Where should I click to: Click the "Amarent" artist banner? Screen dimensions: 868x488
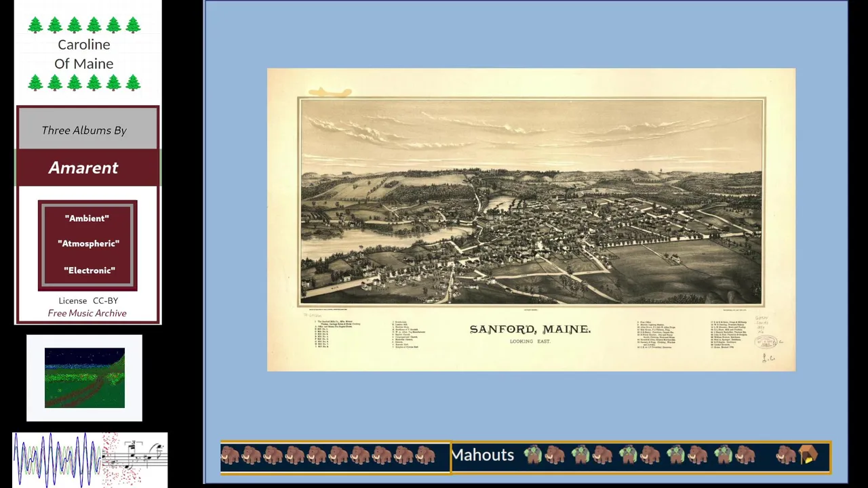click(87, 167)
